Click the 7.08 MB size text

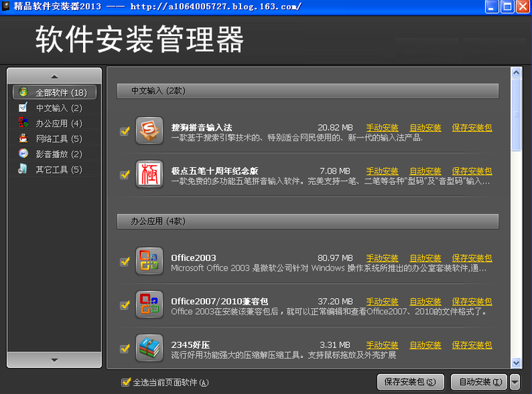(x=335, y=171)
